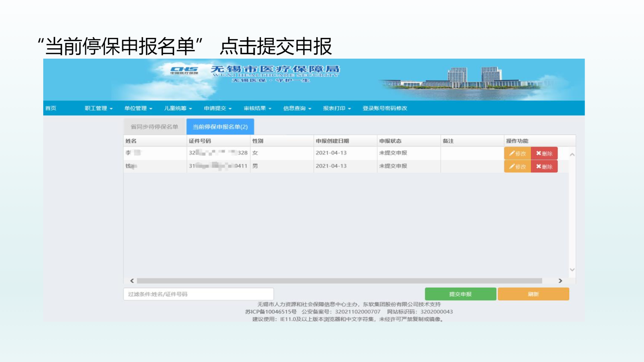Screen dimensions: 644x362
Task: Open the 申请提交 dropdown menu
Action: (218, 108)
